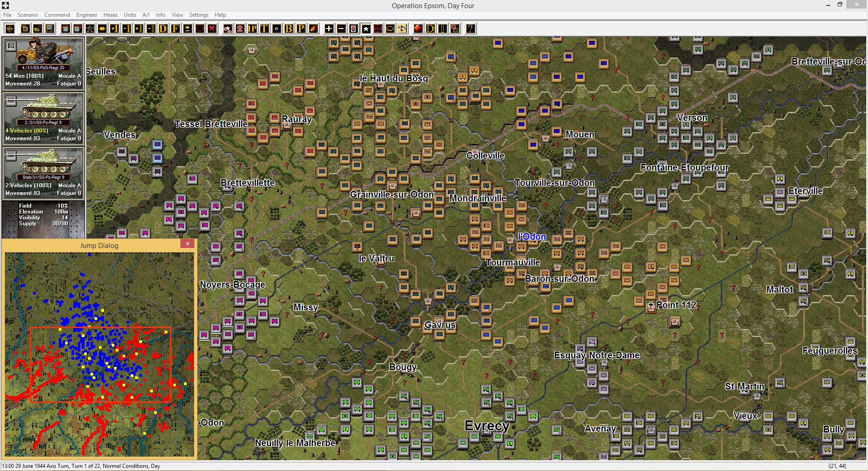Click the yellow T toolbar button
This screenshot has height=471, width=868.
(264, 29)
